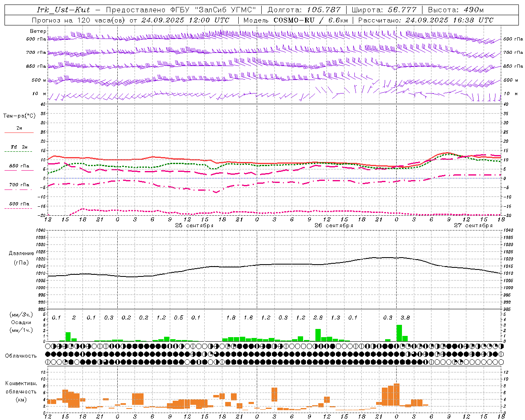Click the pressure panel label 'Давление'
The height and width of the screenshot is (420, 525).
(21, 253)
